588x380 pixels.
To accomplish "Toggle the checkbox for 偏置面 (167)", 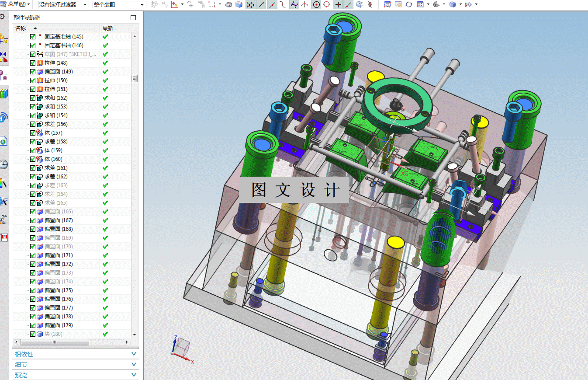I will [x=33, y=220].
